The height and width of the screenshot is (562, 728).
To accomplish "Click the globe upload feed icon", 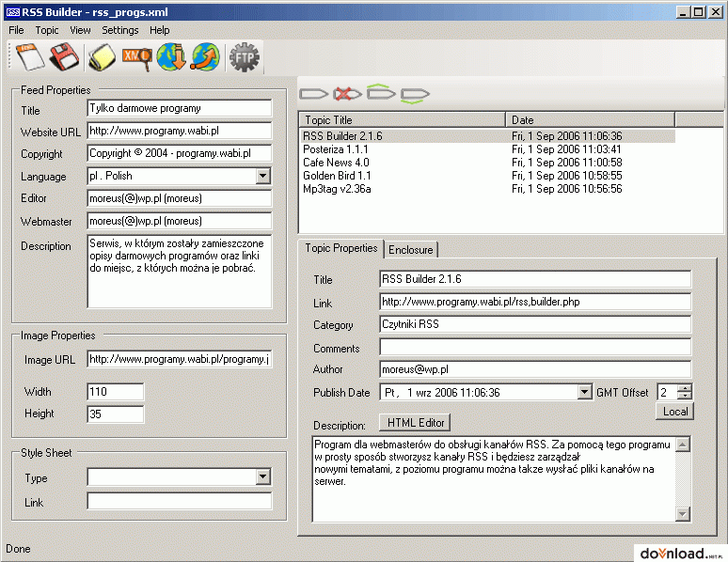I will pos(205,57).
